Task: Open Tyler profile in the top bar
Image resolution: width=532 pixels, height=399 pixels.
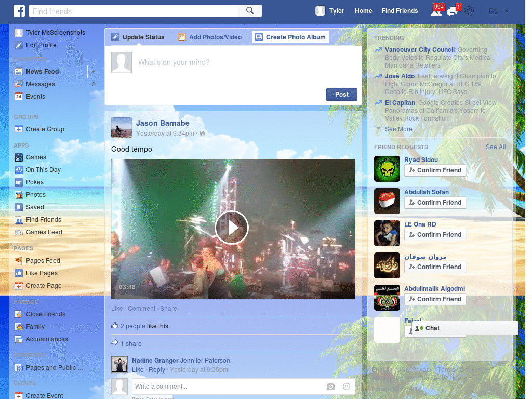Action: click(330, 11)
